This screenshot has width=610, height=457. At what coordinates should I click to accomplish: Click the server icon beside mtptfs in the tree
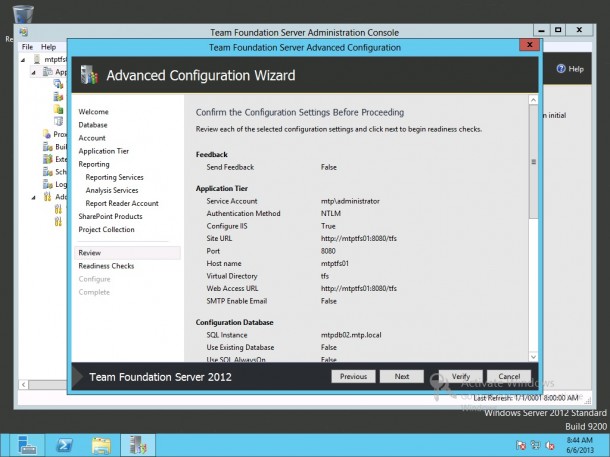coord(37,59)
